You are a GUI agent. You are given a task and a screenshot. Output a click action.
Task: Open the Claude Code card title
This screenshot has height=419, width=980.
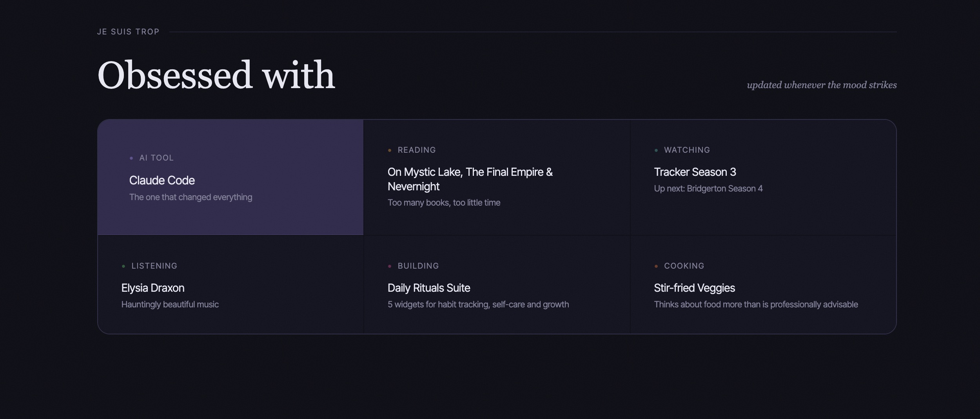[x=162, y=181]
